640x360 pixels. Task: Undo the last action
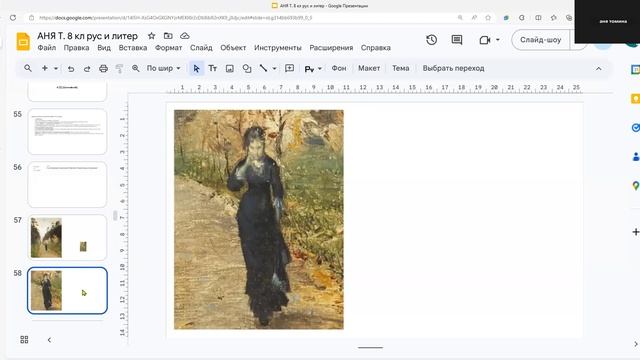pyautogui.click(x=71, y=69)
